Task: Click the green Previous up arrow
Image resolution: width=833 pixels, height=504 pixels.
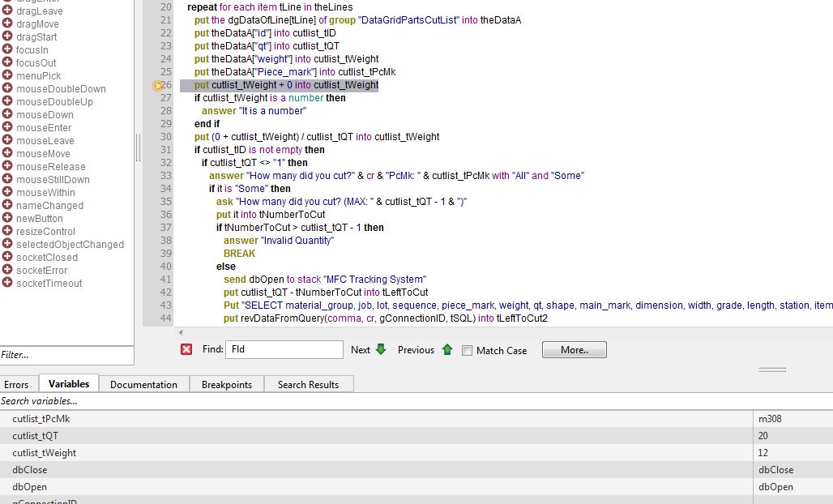Action: pos(447,350)
